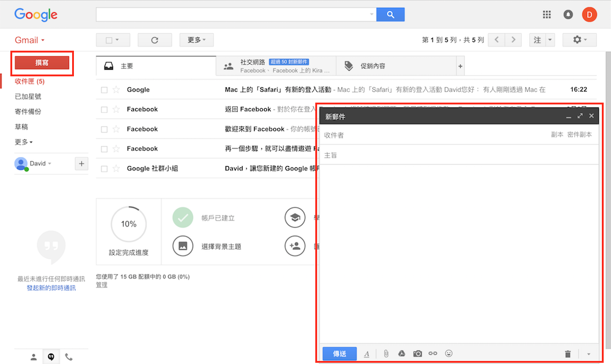This screenshot has width=611, height=364.
Task: Open the settings gear dropdown
Action: click(x=580, y=40)
